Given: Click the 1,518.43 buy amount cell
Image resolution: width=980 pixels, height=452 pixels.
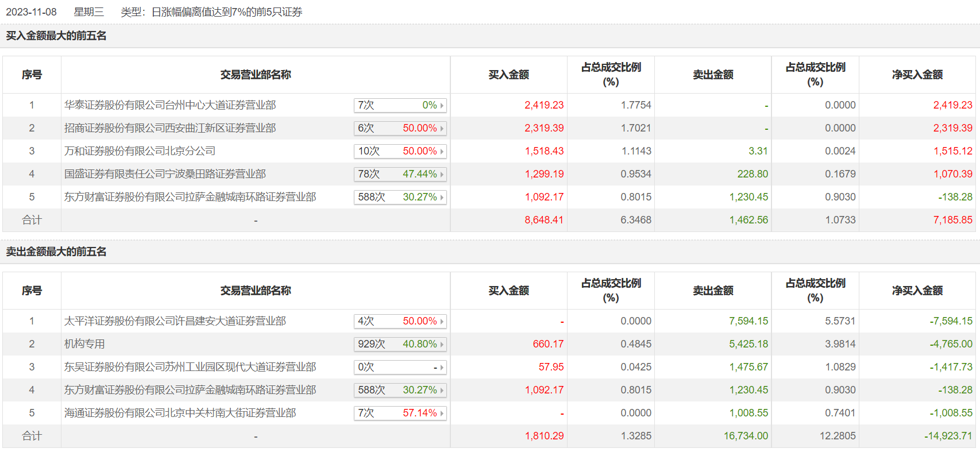Looking at the screenshot, I should pyautogui.click(x=544, y=151).
